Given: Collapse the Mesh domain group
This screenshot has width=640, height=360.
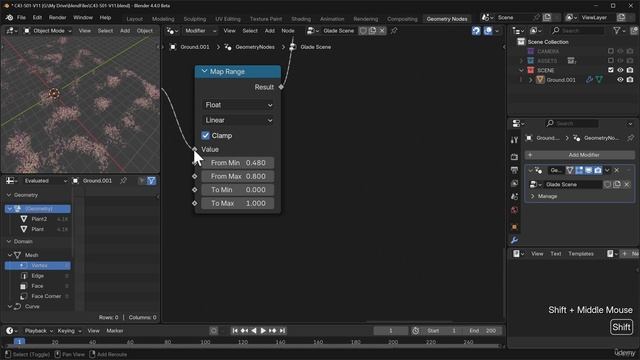Looking at the screenshot, I should [10, 255].
